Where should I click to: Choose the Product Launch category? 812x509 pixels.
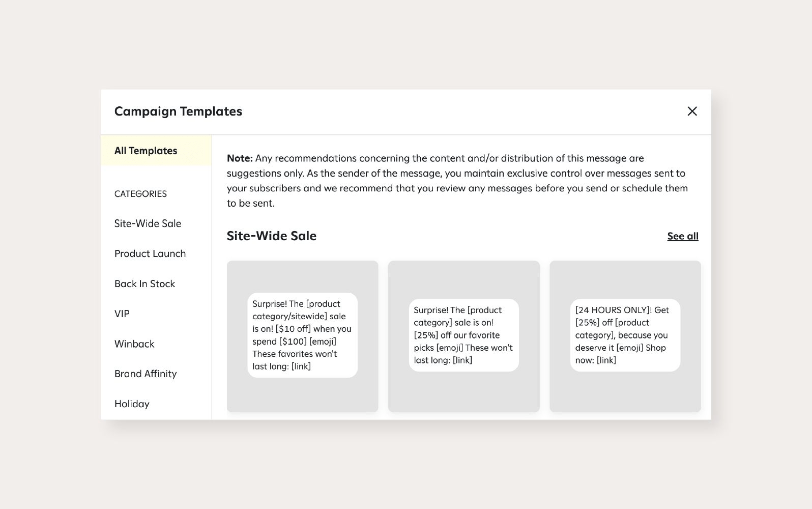pyautogui.click(x=150, y=253)
